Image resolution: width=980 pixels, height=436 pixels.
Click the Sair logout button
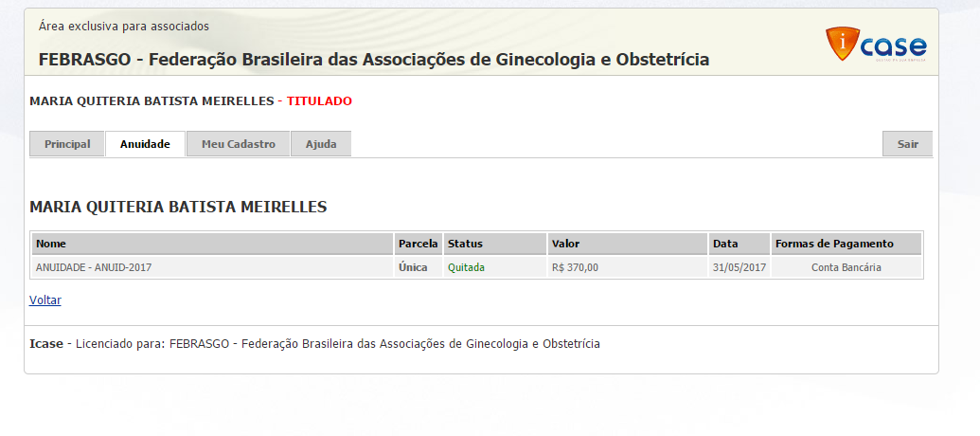tap(907, 144)
